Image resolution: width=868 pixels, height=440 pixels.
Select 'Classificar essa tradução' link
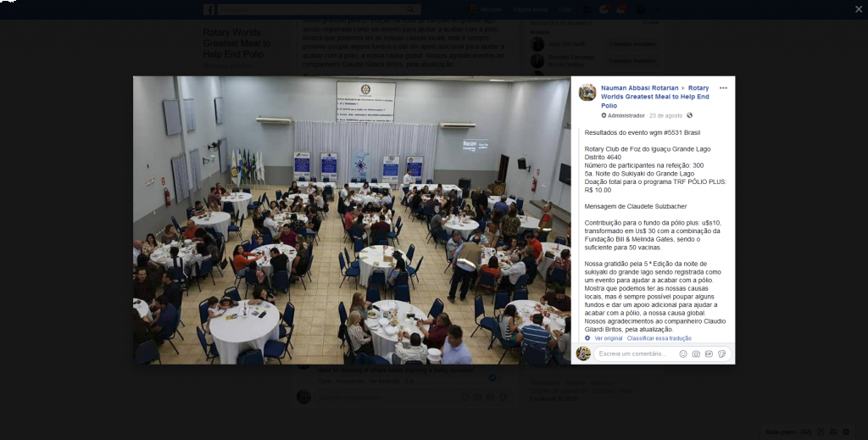tap(659, 338)
